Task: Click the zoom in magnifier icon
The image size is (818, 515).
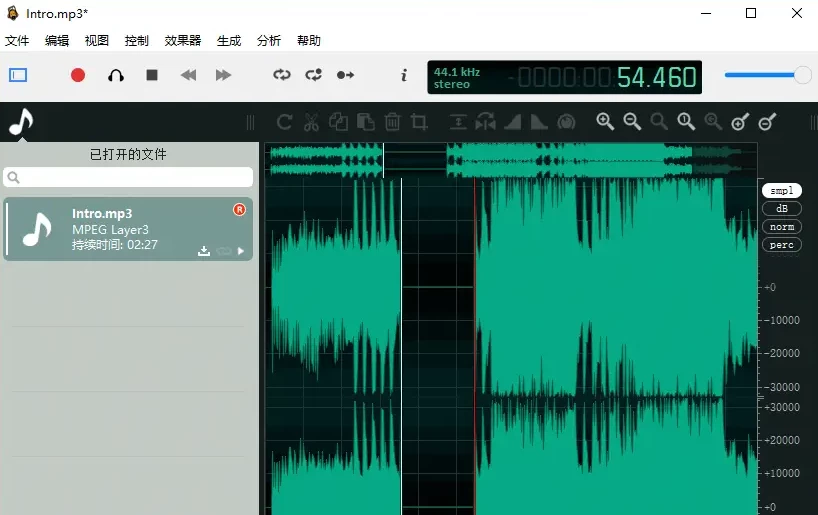Action: (x=605, y=121)
